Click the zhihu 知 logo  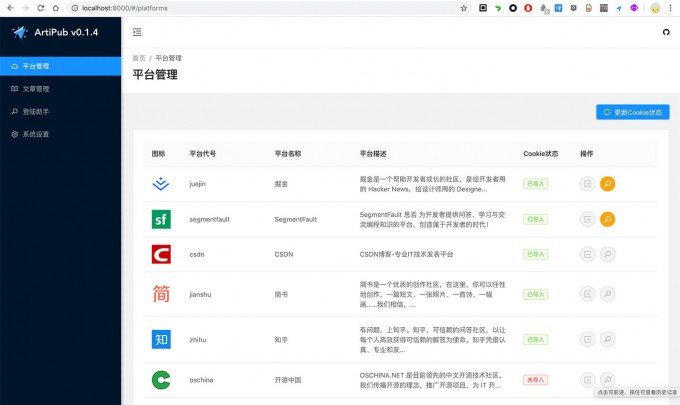pos(161,340)
